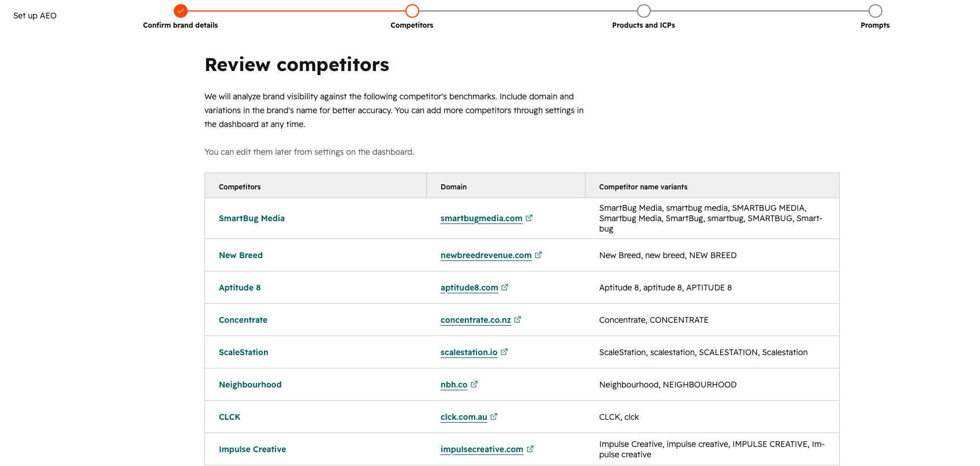Open external link icon next to scalestation.io
980x466 pixels.
[x=504, y=352]
